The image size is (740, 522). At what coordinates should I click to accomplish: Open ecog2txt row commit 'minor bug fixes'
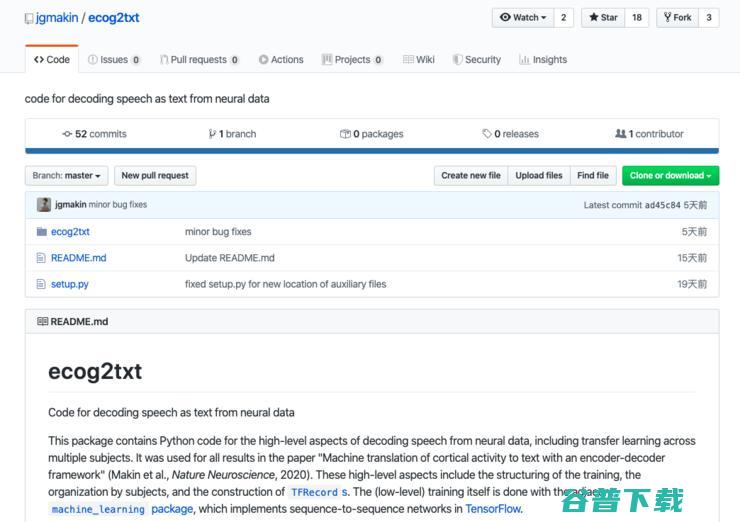coord(218,232)
